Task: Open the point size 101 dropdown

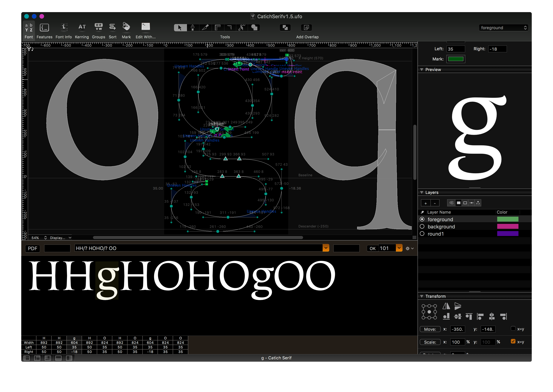Action: (399, 248)
